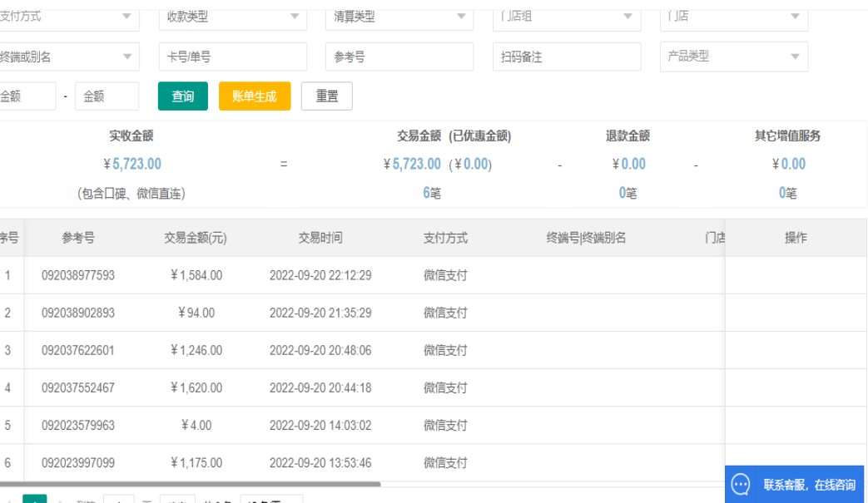Click the maximum 金额 input field

click(107, 96)
